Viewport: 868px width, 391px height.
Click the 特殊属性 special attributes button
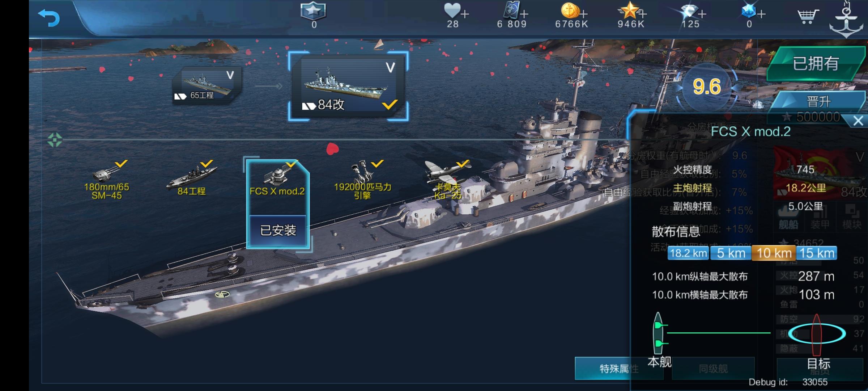[619, 369]
